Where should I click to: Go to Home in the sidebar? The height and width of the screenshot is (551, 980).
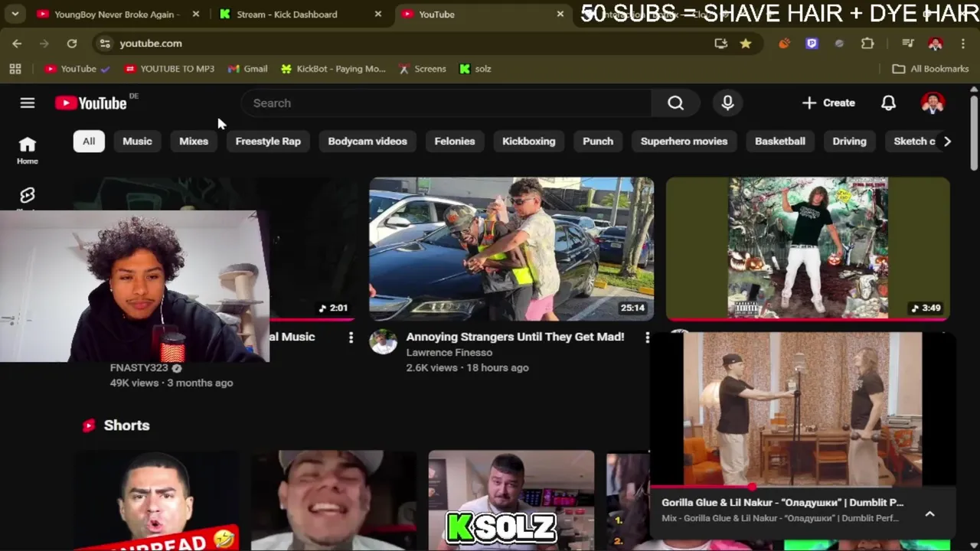point(28,150)
